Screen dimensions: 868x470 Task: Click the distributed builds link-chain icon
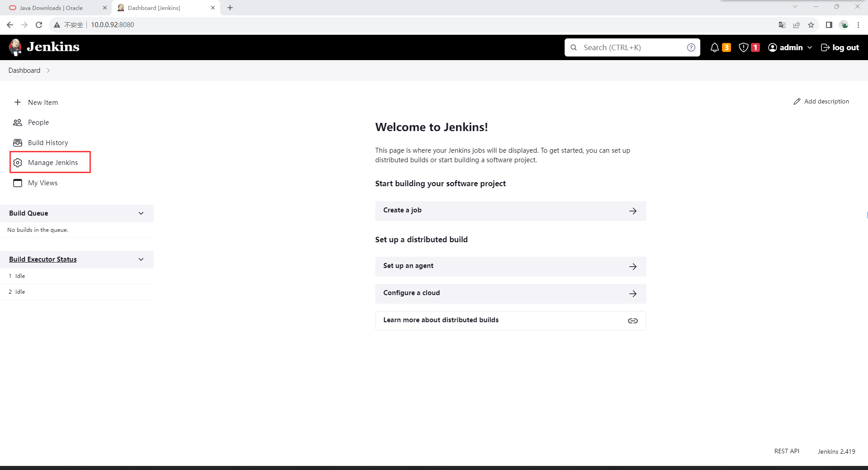[633, 321]
